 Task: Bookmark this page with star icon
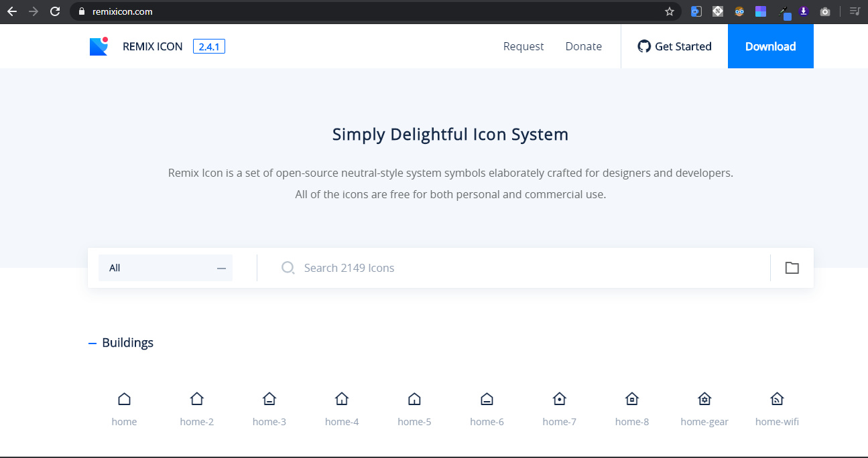[x=669, y=11]
